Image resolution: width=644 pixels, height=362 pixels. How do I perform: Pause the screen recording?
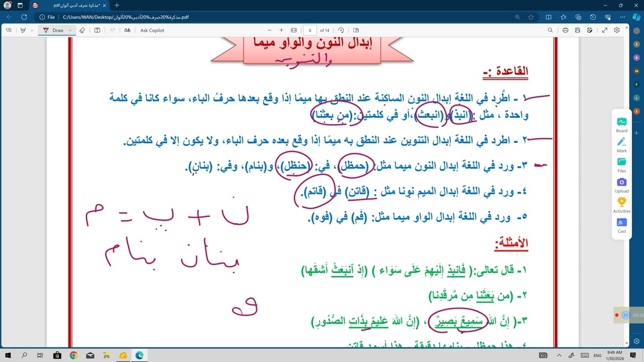[626, 315]
